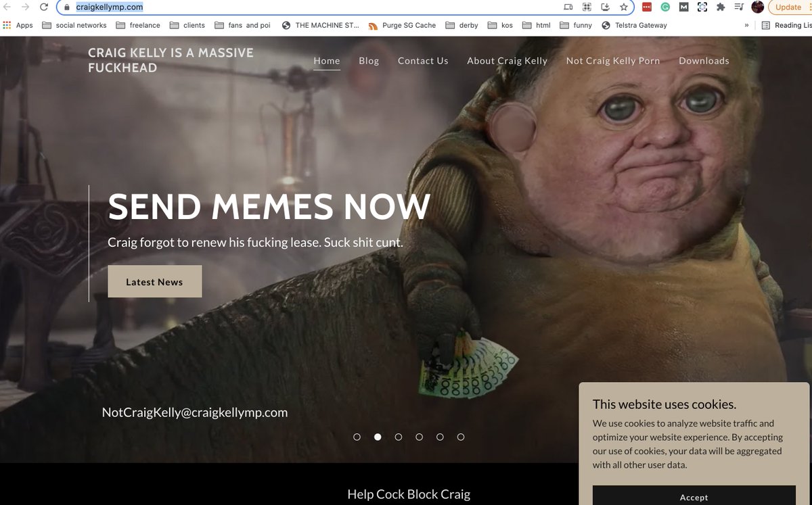Open the screen-capture extension icon
The height and width of the screenshot is (505, 812).
tap(702, 7)
